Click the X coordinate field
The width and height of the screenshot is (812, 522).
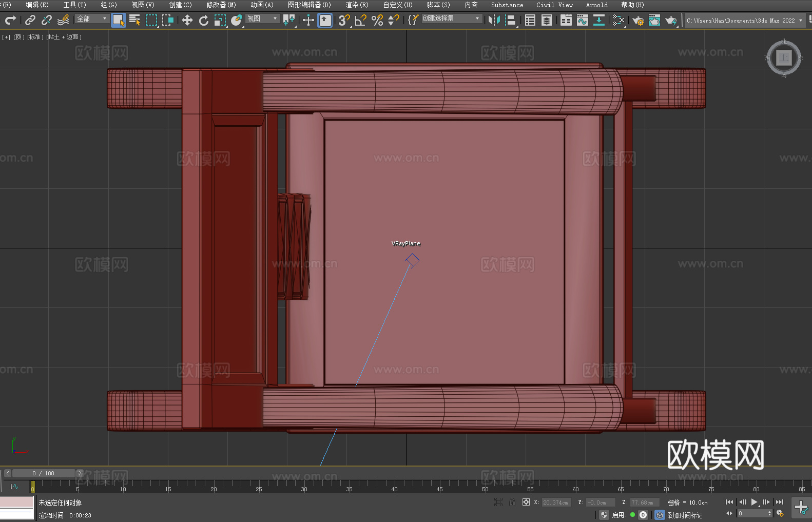tap(556, 502)
